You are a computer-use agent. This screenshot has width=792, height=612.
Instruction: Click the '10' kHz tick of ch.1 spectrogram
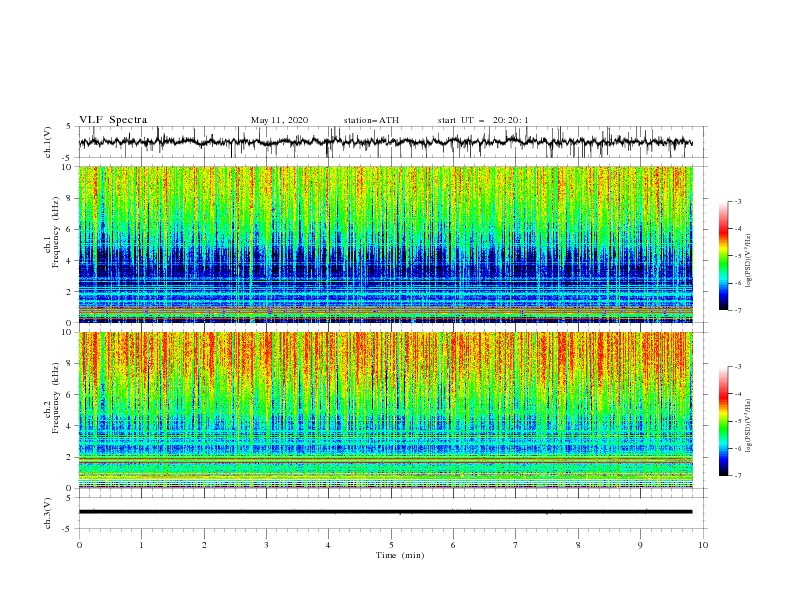(67, 167)
